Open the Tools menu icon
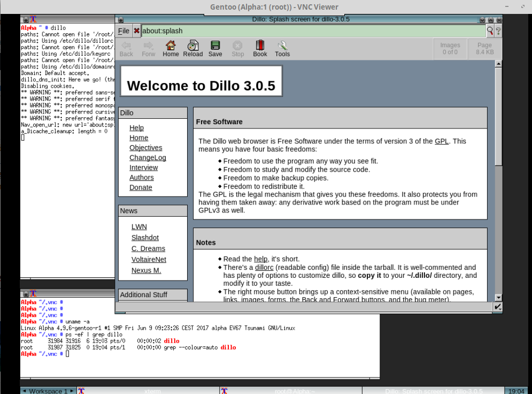The image size is (532, 394). (282, 49)
